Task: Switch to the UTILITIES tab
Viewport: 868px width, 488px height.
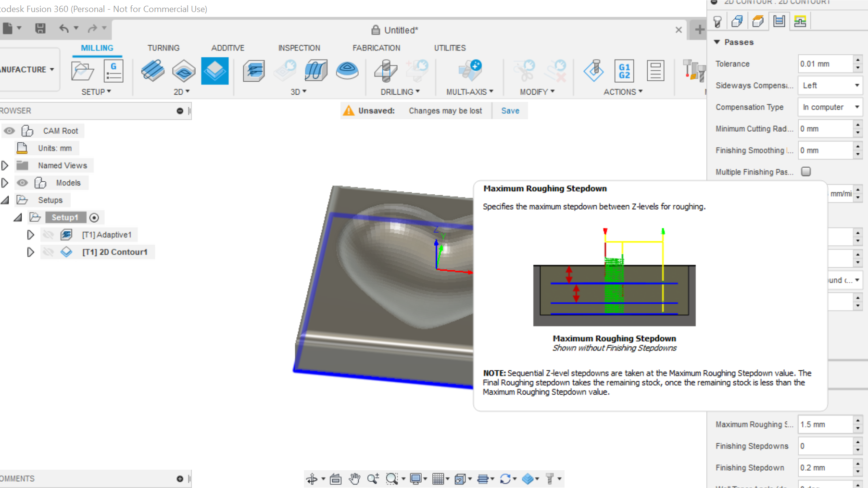Action: coord(450,48)
